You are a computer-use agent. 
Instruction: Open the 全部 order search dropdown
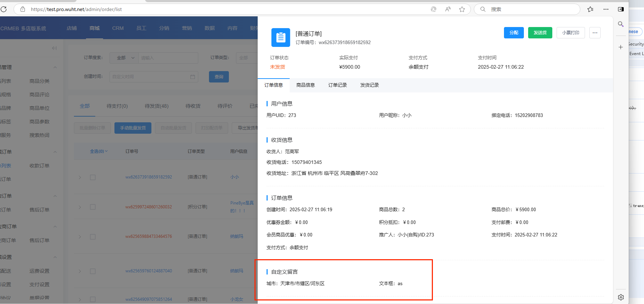(124, 58)
